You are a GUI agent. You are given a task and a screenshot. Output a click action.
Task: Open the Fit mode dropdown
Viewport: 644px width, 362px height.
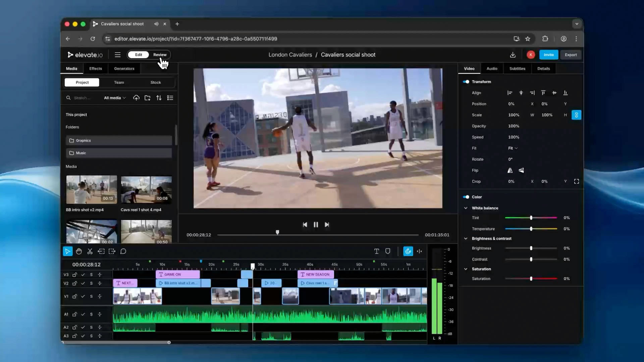pyautogui.click(x=513, y=148)
